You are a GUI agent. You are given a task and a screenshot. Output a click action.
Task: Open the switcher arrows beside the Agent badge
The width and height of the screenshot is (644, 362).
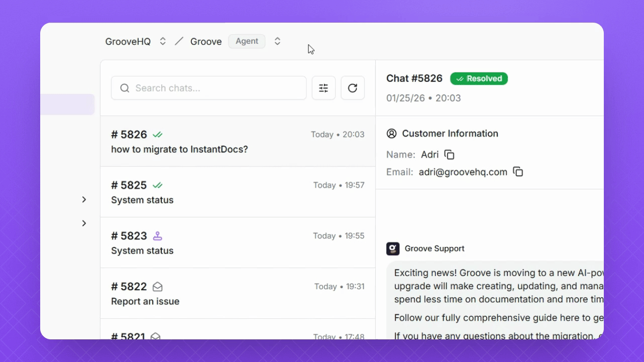(x=277, y=41)
